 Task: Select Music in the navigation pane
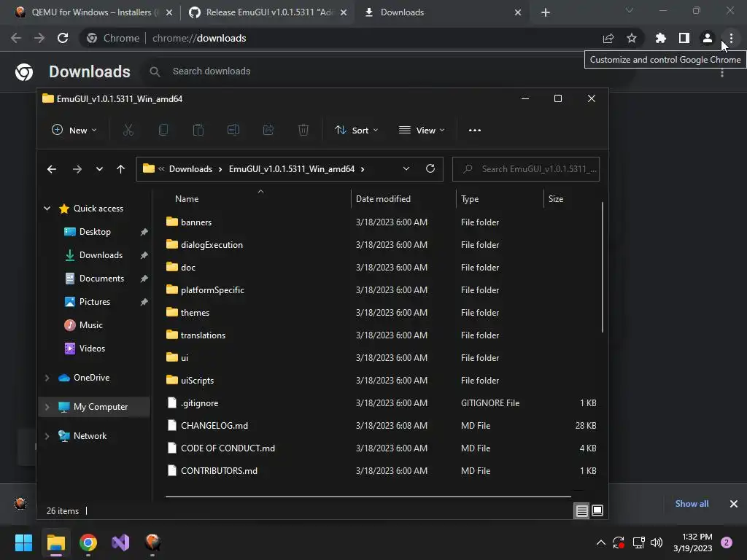tap(90, 325)
